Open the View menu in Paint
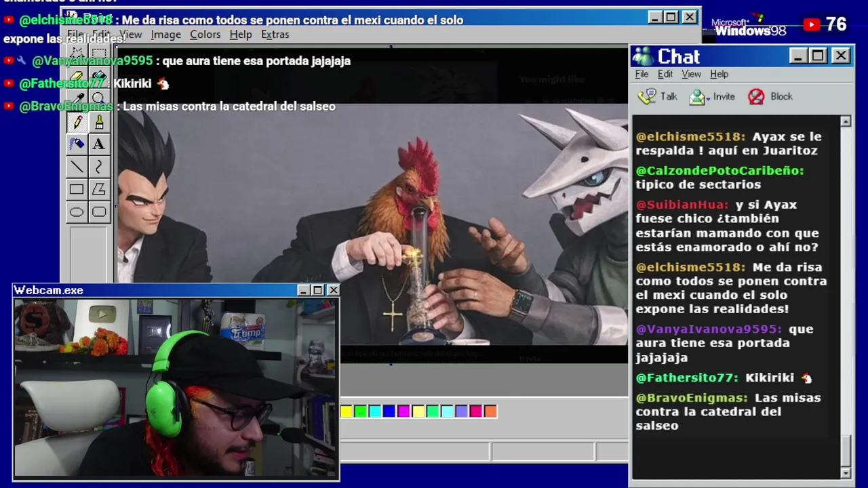This screenshot has height=488, width=868. pos(130,35)
